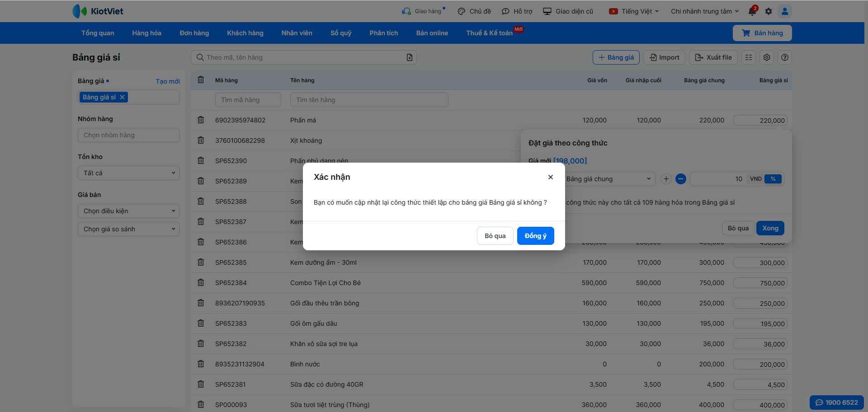Expand the Tiếng Việt language dropdown

(634, 11)
